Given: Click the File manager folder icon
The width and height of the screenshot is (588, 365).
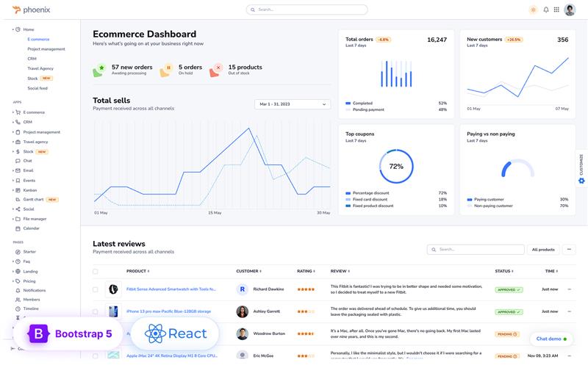Looking at the screenshot, I should 18,219.
